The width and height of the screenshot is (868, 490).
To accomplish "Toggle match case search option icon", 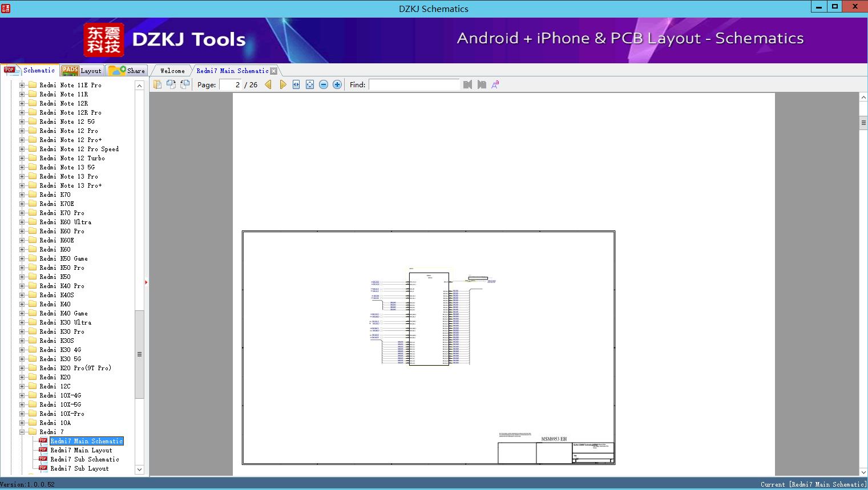I will 495,84.
